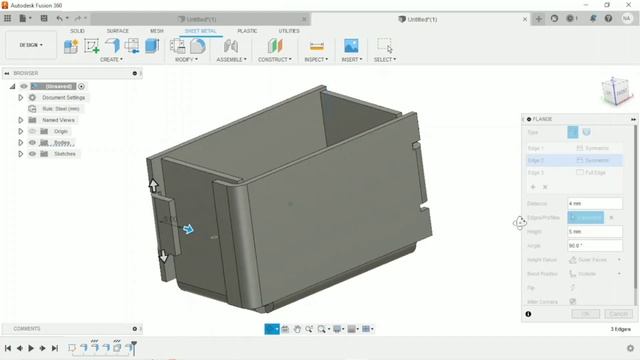Select the Flange tool icon
The width and height of the screenshot is (640, 360).
click(112, 45)
